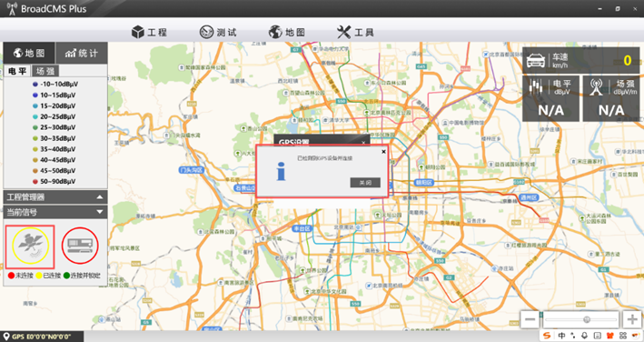
Task: Open the 工程 project menu
Action: pyautogui.click(x=149, y=32)
